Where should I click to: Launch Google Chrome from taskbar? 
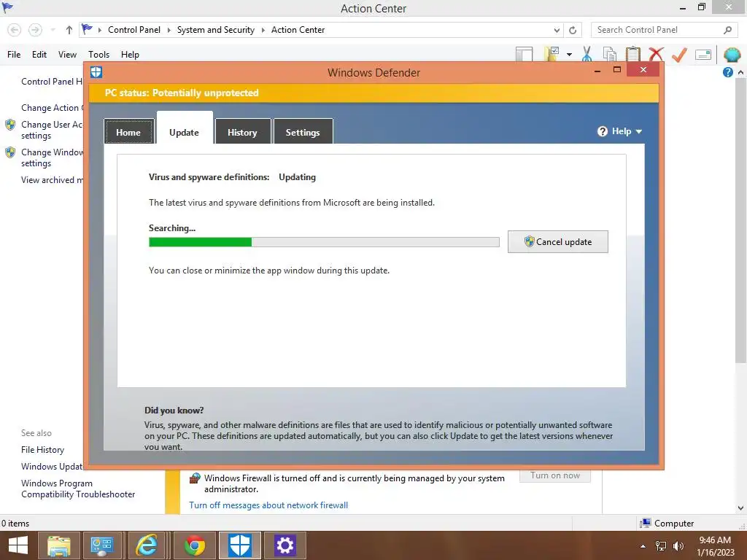[x=194, y=545]
